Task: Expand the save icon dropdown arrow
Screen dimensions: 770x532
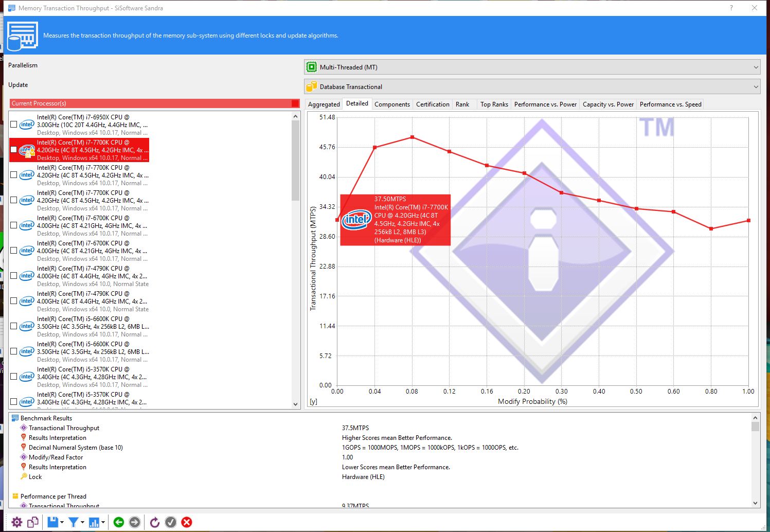Action: click(62, 522)
